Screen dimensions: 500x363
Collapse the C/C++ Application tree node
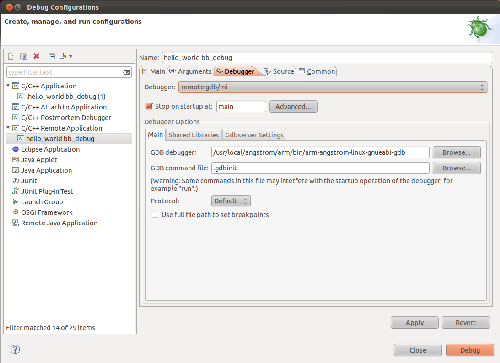pos(8,86)
